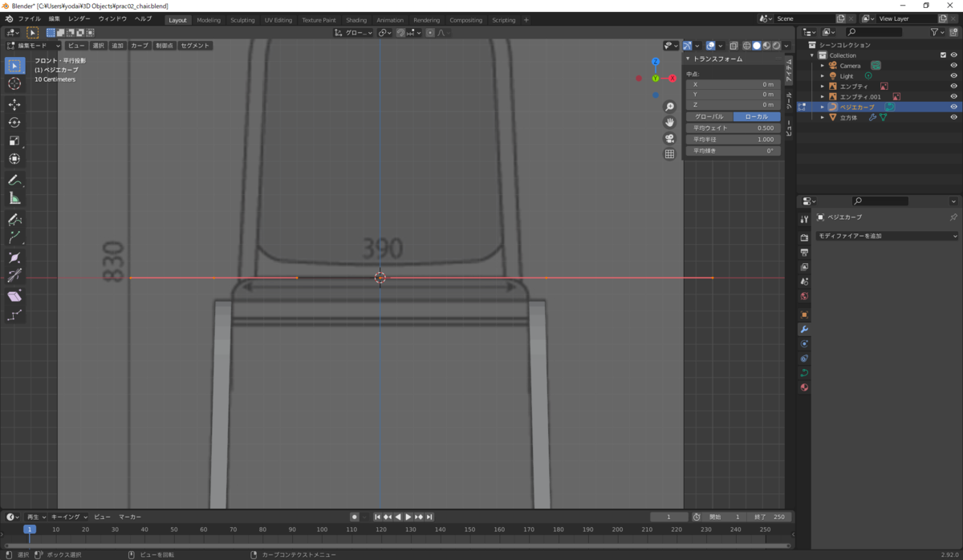This screenshot has height=560, width=963.
Task: Enable solid viewport shading
Action: coord(757,46)
